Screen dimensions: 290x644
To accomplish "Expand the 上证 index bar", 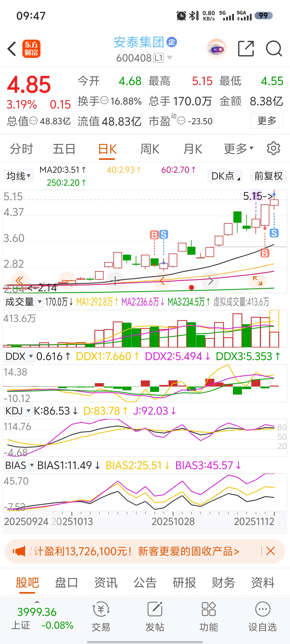I will [x=37, y=602].
